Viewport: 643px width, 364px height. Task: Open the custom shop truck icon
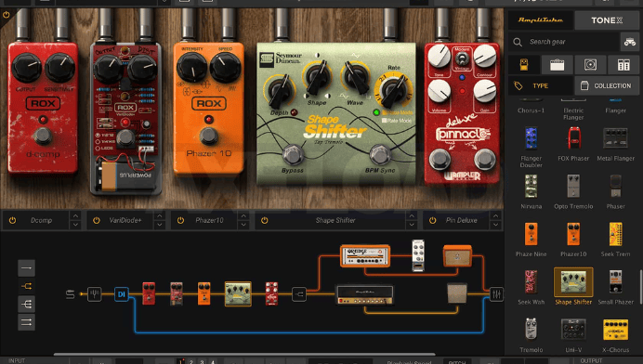630,42
